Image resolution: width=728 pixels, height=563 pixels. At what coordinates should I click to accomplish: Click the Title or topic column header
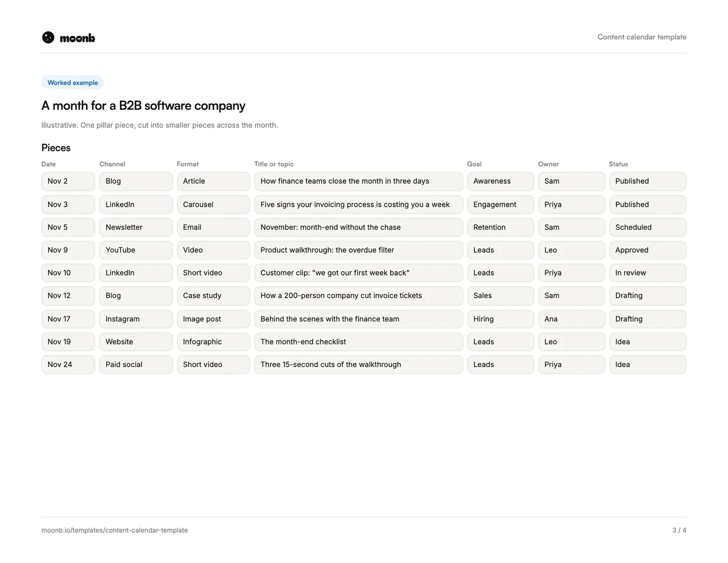pos(274,164)
